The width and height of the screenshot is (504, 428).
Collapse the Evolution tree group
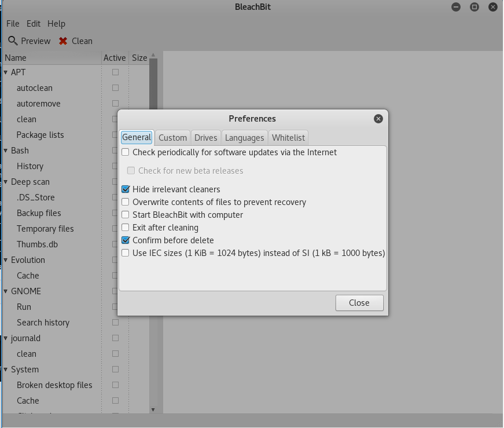click(5, 260)
